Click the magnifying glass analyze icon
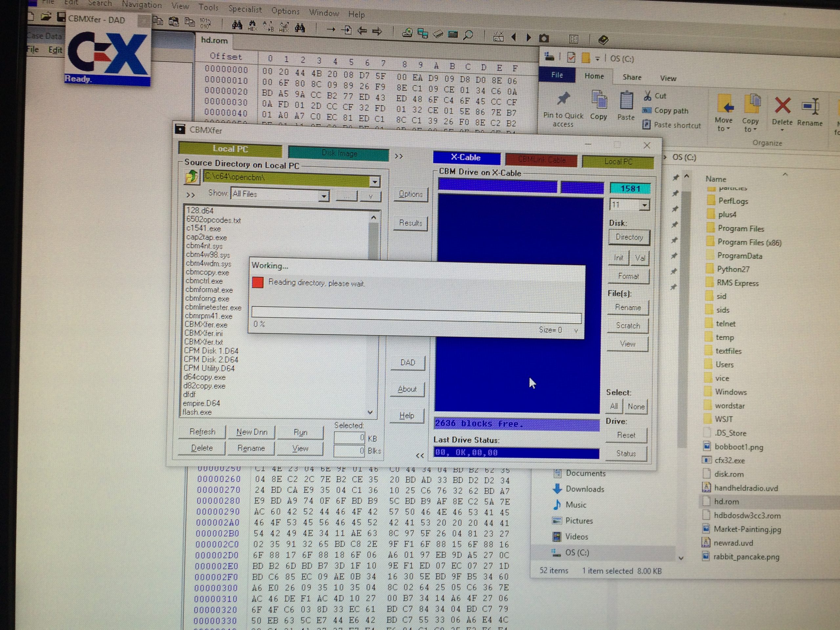Screen dimensions: 840x630 pyautogui.click(x=468, y=35)
